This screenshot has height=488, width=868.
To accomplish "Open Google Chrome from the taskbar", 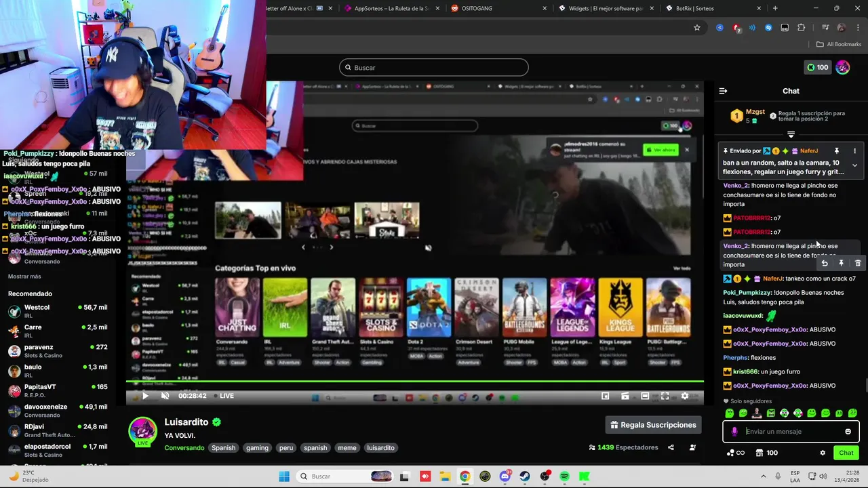I will coord(465,476).
